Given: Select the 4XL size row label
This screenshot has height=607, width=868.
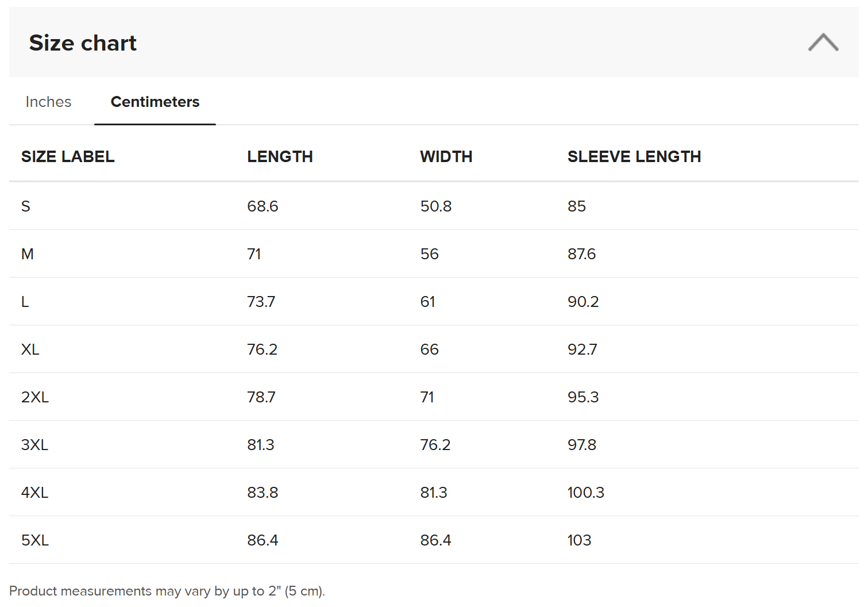Looking at the screenshot, I should coord(34,493).
